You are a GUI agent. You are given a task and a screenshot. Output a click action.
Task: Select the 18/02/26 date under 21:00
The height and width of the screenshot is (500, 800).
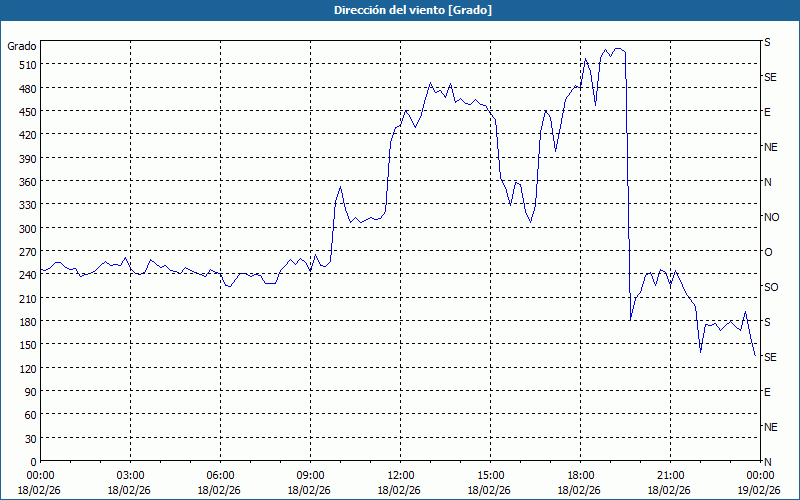click(x=669, y=491)
